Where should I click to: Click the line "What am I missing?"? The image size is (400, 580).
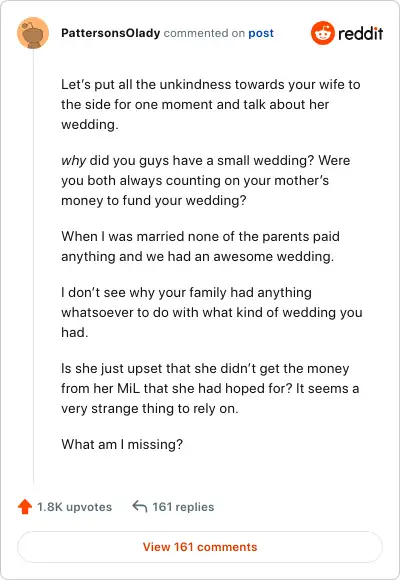(122, 444)
